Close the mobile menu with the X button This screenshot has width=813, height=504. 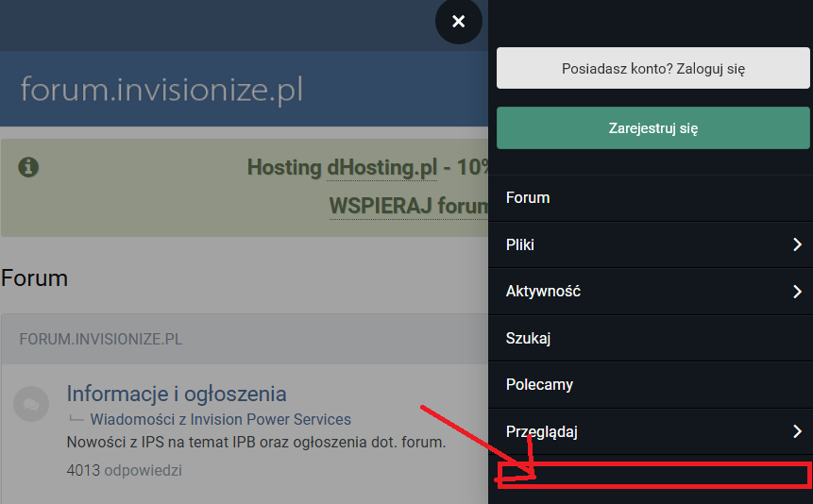(459, 21)
